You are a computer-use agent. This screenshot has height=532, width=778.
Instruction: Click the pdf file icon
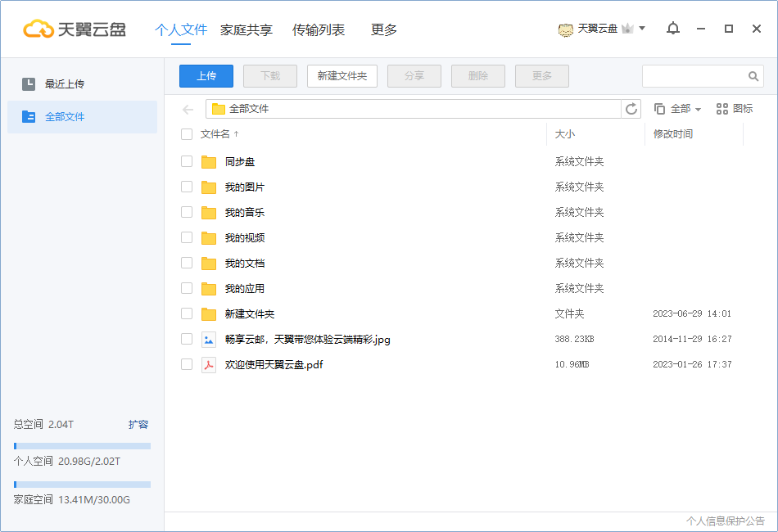coord(209,365)
